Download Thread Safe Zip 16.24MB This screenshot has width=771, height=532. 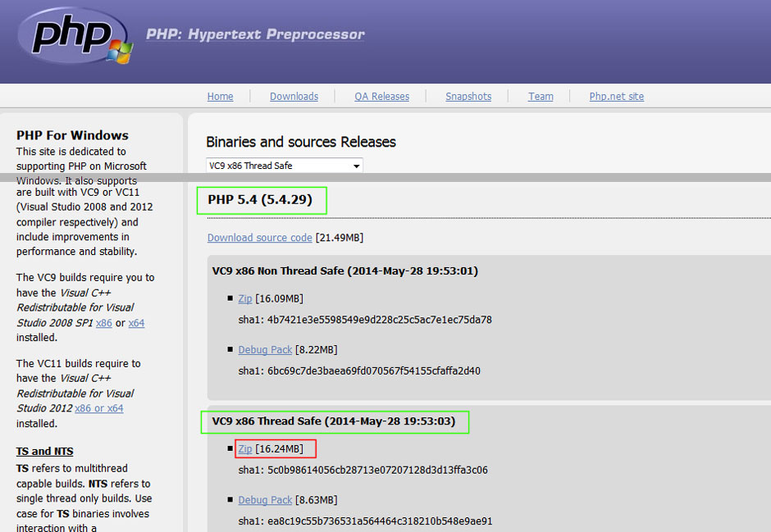(x=245, y=449)
